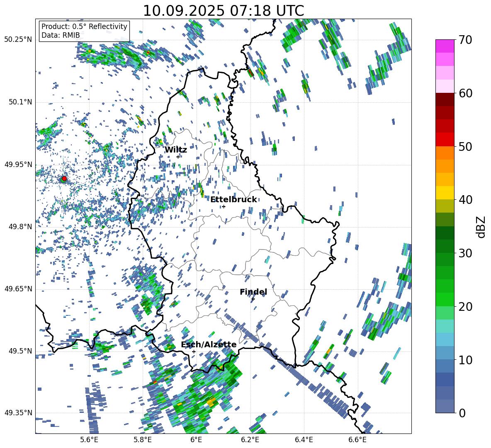The image size is (491, 448).
Task: Click the 'Ettelbruck' city label
Action: [233, 200]
